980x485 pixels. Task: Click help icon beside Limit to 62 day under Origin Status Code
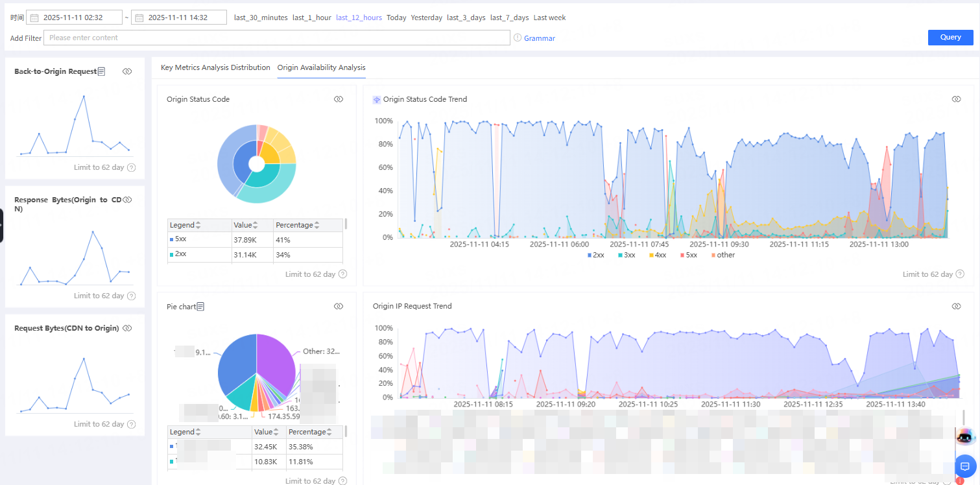pos(342,274)
